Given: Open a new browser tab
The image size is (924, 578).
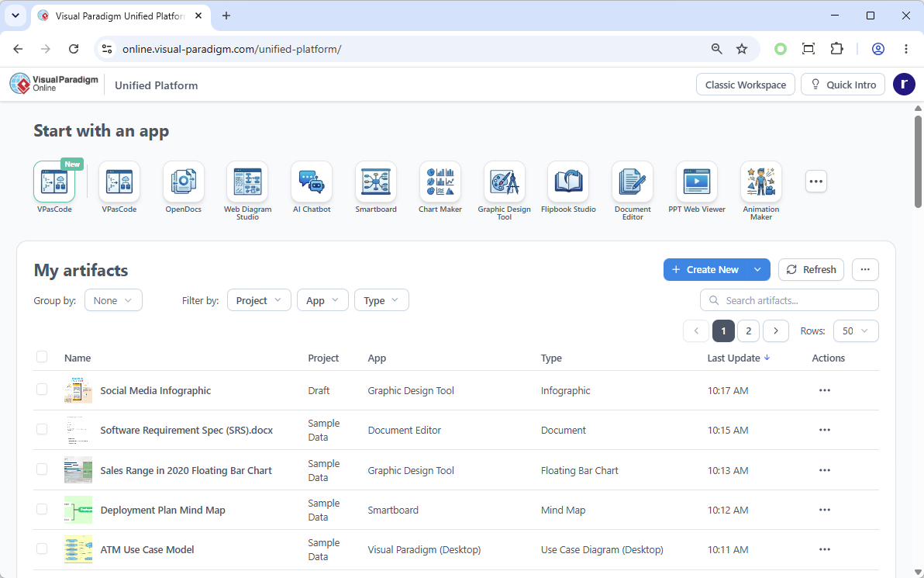Looking at the screenshot, I should [226, 16].
